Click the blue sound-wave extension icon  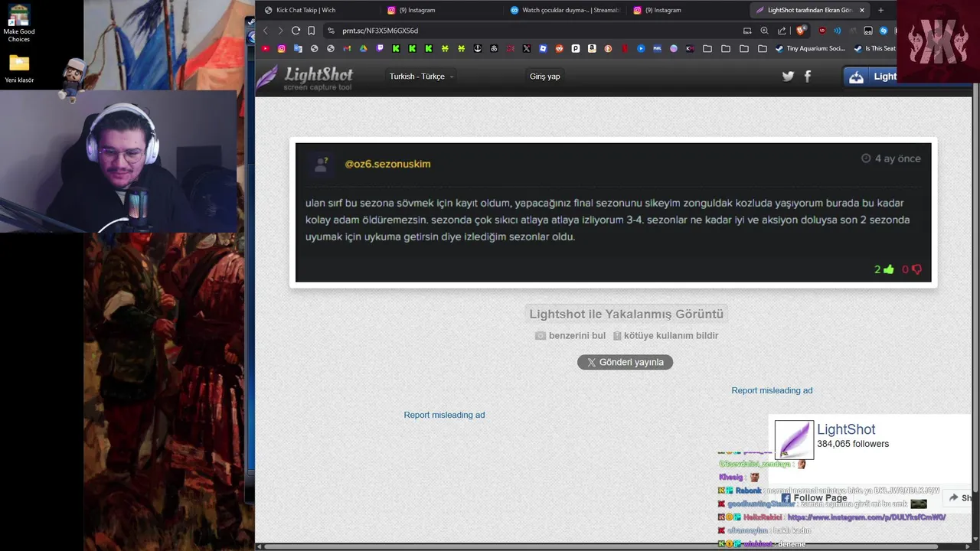point(837,31)
